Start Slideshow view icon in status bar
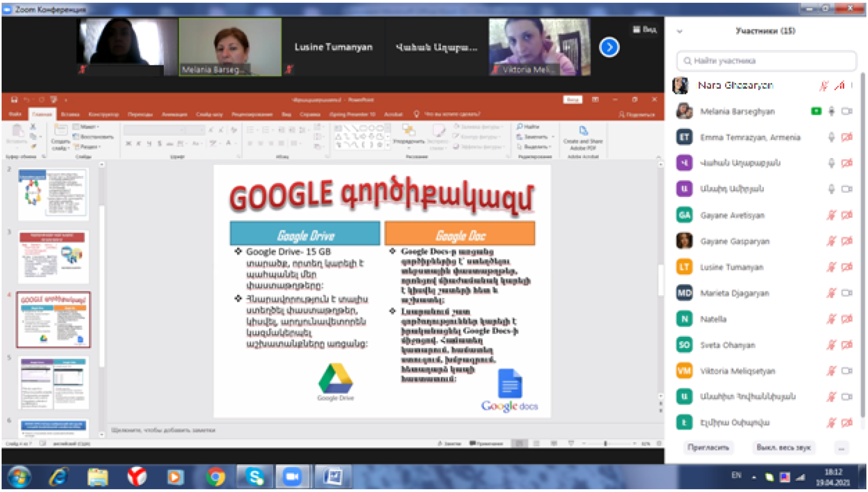 tap(571, 443)
